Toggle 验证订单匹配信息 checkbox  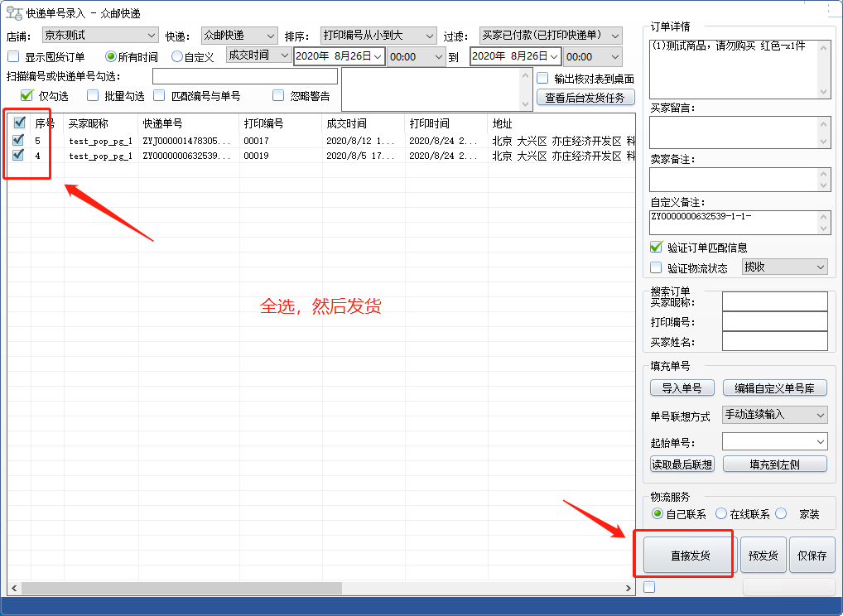click(x=657, y=247)
